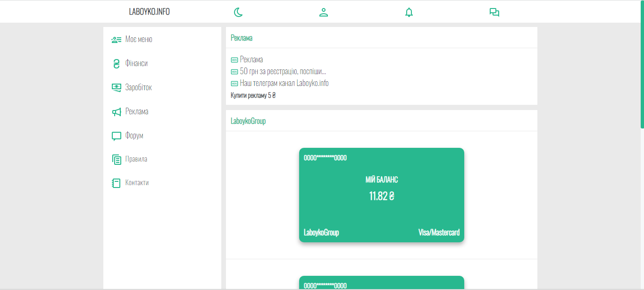The height and width of the screenshot is (290, 644).
Task: Click the money icon beside Заробіток
Action: click(116, 88)
